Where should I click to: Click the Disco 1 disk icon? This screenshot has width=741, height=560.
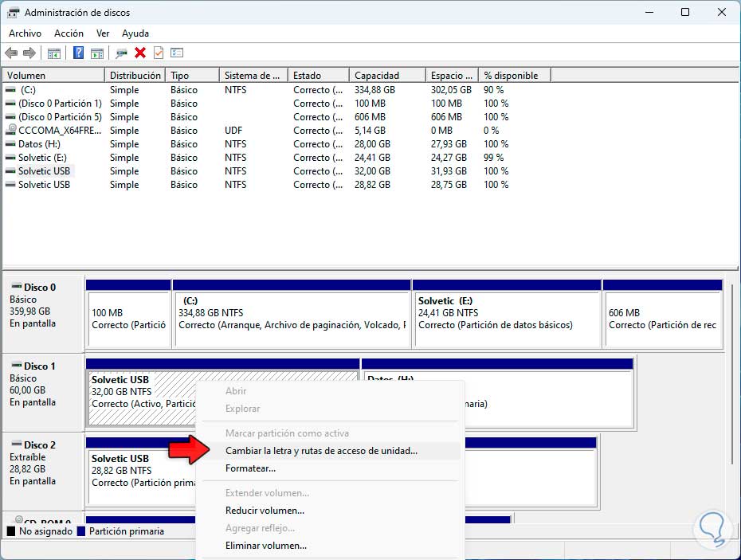pyautogui.click(x=17, y=366)
